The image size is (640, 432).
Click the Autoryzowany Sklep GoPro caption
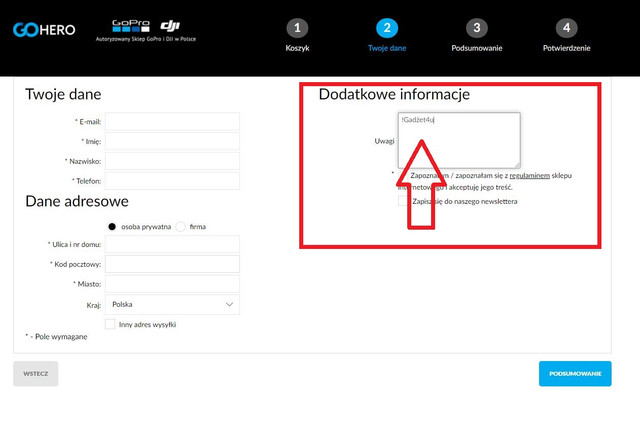click(x=146, y=39)
